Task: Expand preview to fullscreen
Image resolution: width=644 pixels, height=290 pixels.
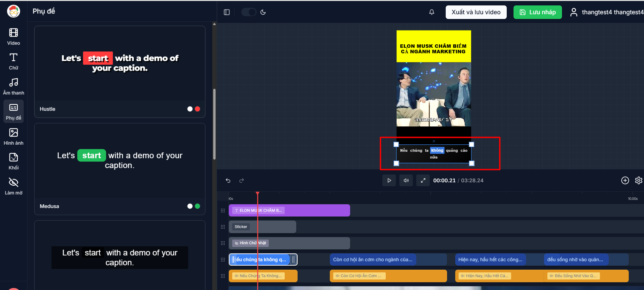Action: tap(423, 181)
